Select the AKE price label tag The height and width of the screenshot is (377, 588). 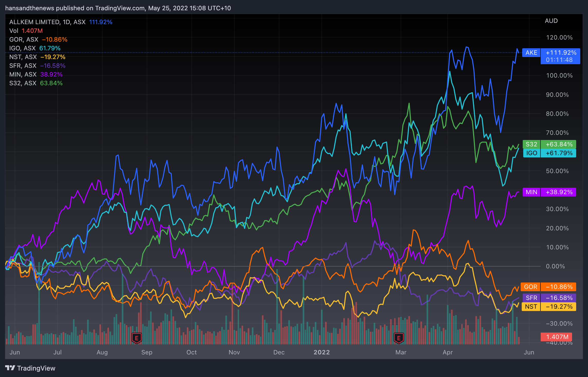click(531, 53)
